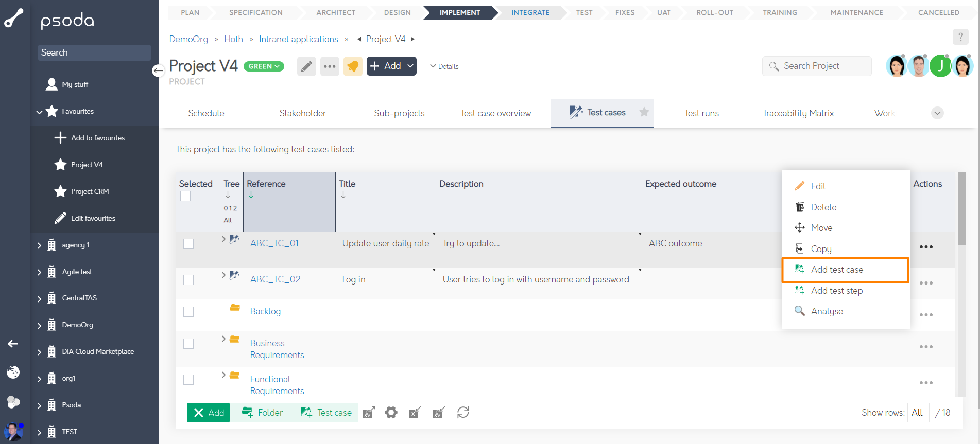
Task: Tick the select-all checkbox in Selected header
Action: pyautogui.click(x=185, y=196)
